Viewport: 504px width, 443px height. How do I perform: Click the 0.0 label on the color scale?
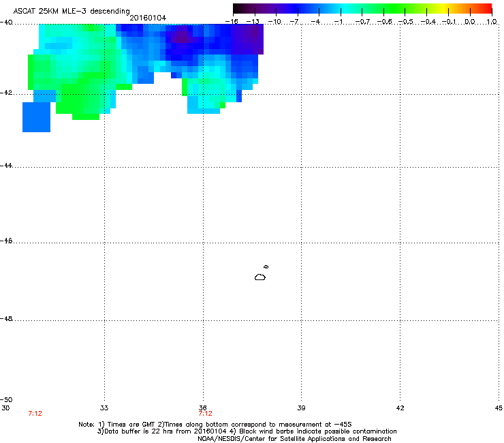(x=470, y=22)
